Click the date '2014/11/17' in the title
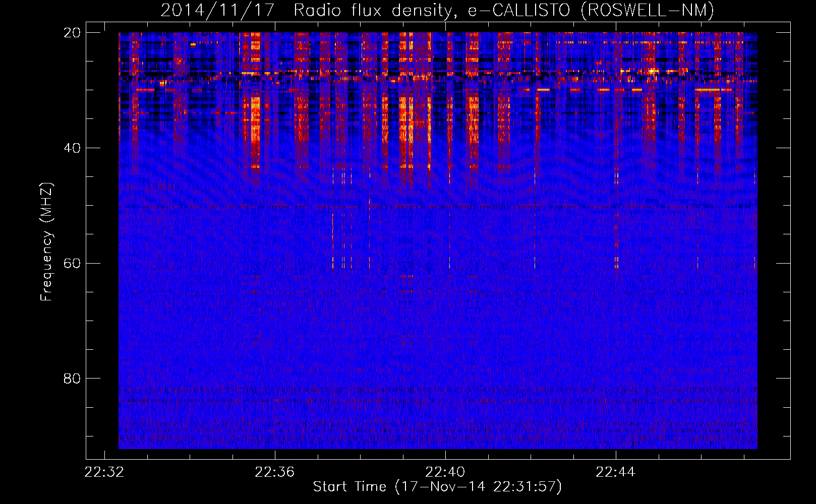Image resolution: width=816 pixels, height=504 pixels. [x=217, y=10]
